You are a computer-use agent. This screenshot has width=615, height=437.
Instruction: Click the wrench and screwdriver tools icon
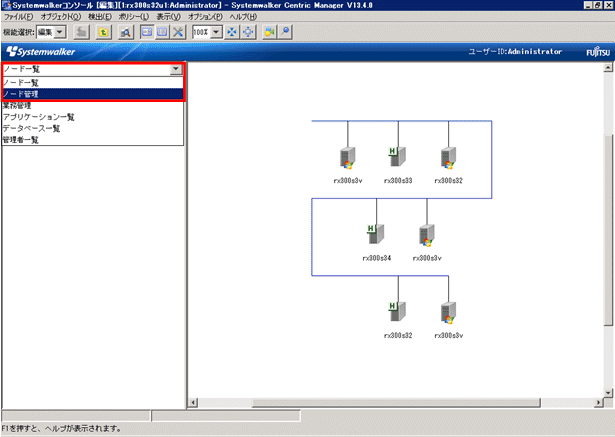(x=178, y=32)
